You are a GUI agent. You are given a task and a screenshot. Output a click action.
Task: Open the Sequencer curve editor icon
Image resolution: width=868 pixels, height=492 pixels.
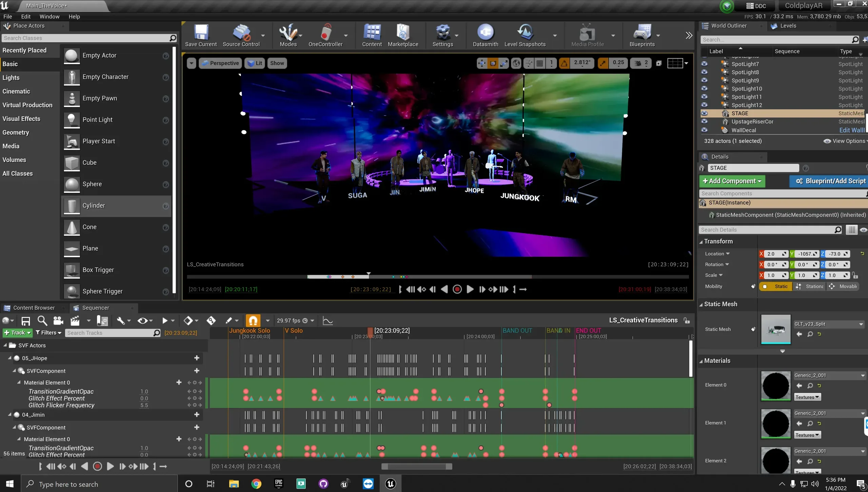click(328, 321)
